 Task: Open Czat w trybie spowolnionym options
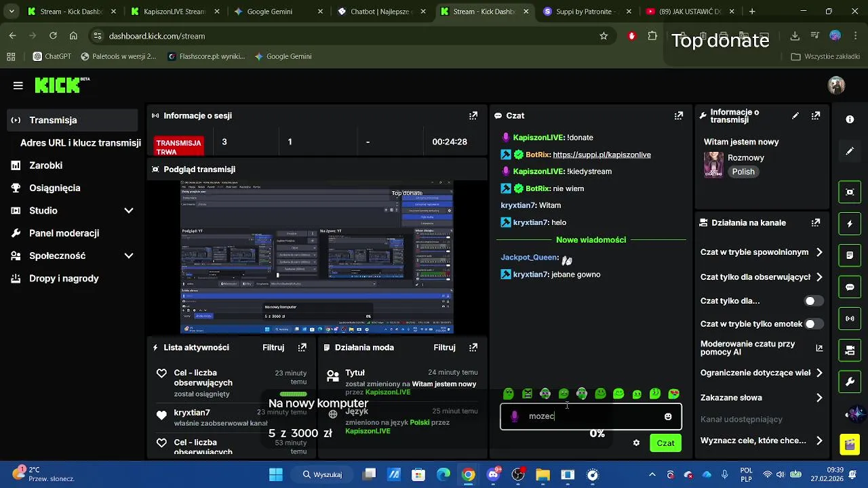(x=762, y=252)
